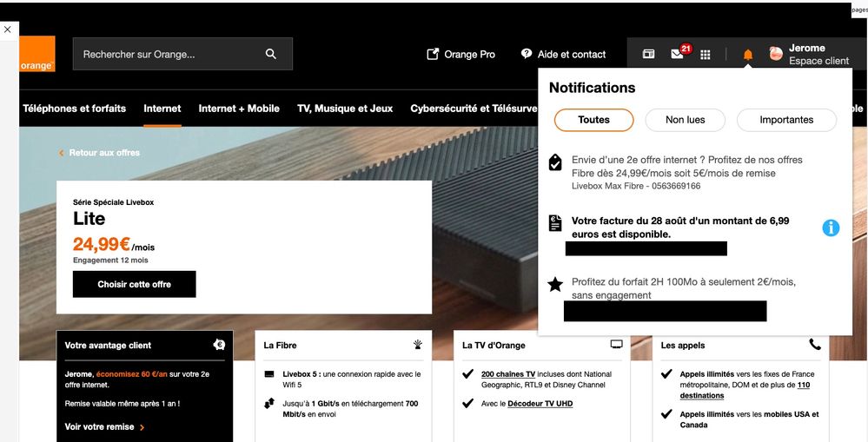868x442 pixels.
Task: Click the piggy bank euro icon
Action: tap(219, 345)
